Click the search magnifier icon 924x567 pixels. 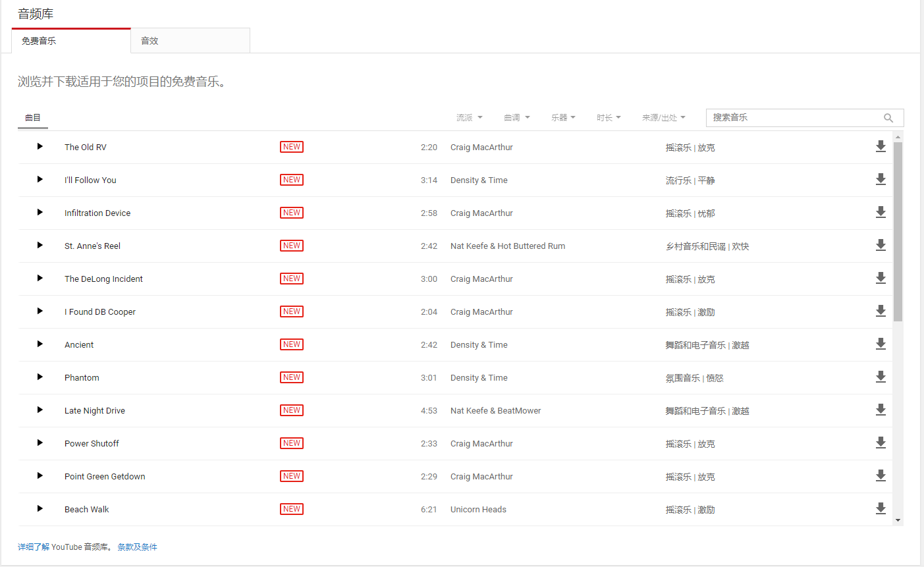click(888, 118)
